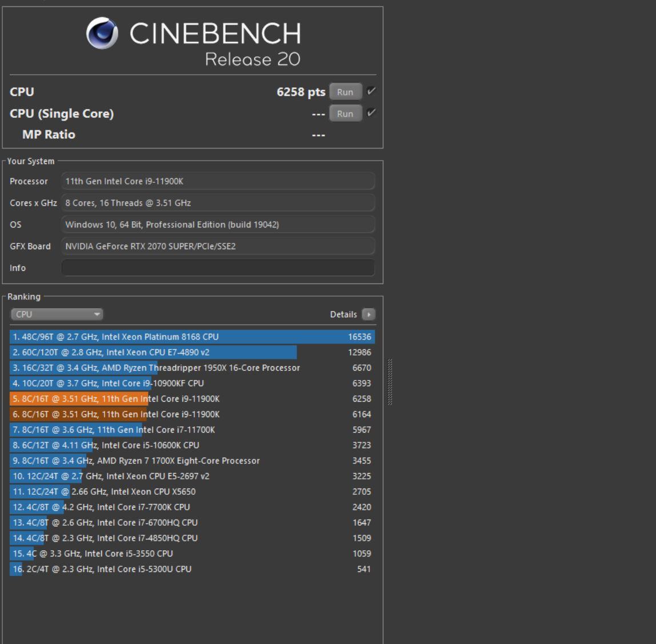The image size is (656, 644).
Task: Run the CPU (Single Core) benchmark
Action: (x=345, y=113)
